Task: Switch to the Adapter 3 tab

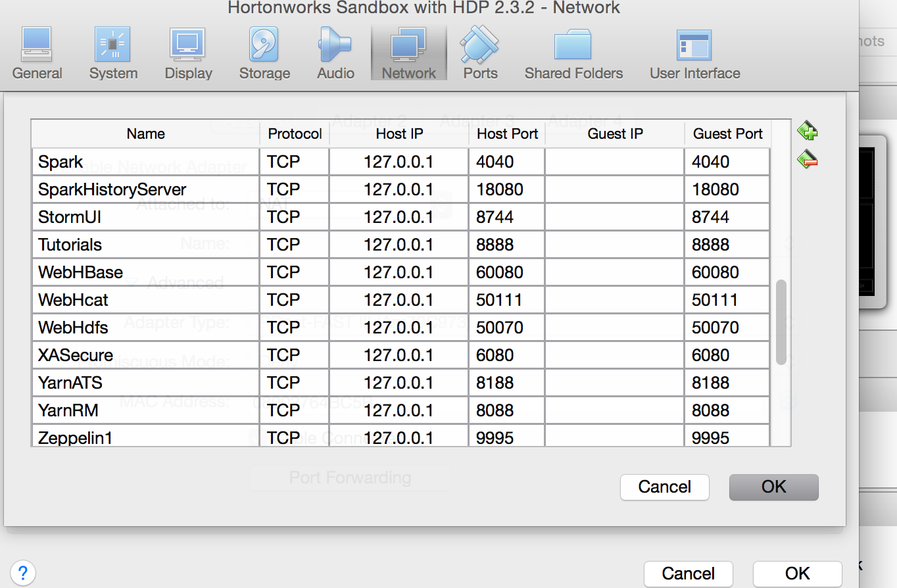Action: click(477, 121)
